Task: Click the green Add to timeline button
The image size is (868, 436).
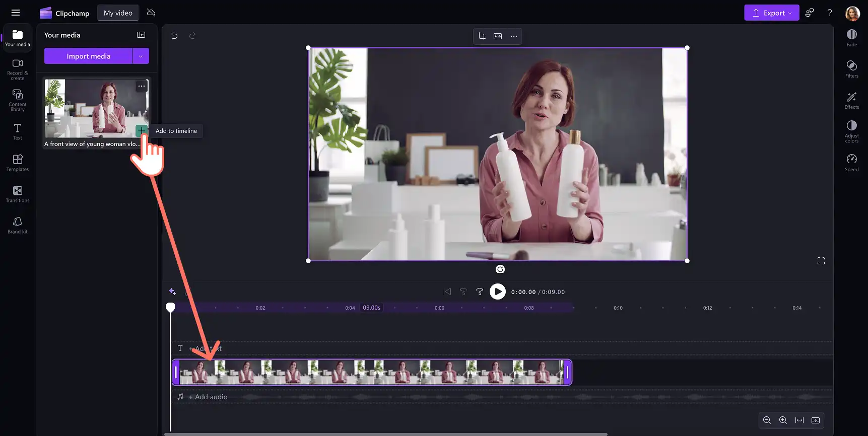Action: pos(142,131)
